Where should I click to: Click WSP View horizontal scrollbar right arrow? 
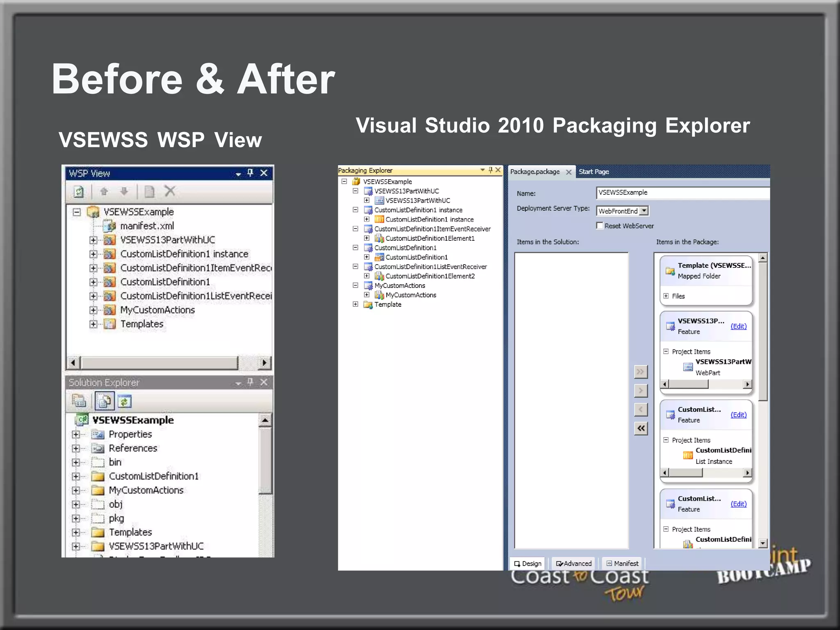[264, 363]
